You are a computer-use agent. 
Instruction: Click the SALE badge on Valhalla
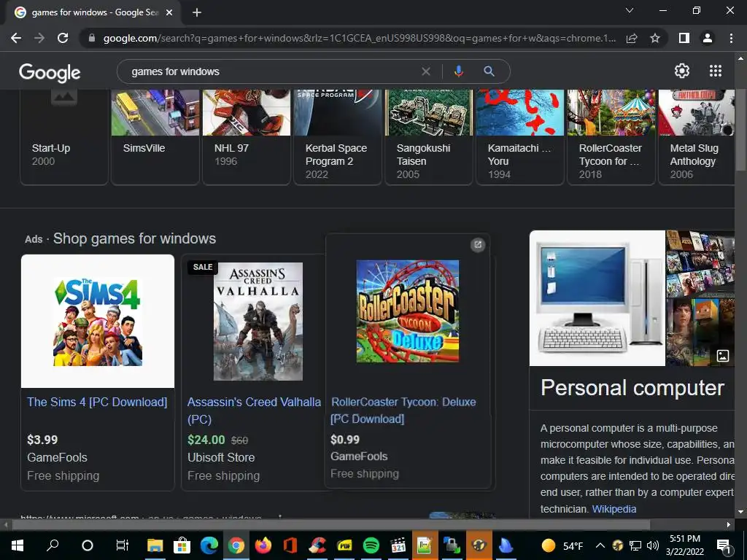pos(203,267)
